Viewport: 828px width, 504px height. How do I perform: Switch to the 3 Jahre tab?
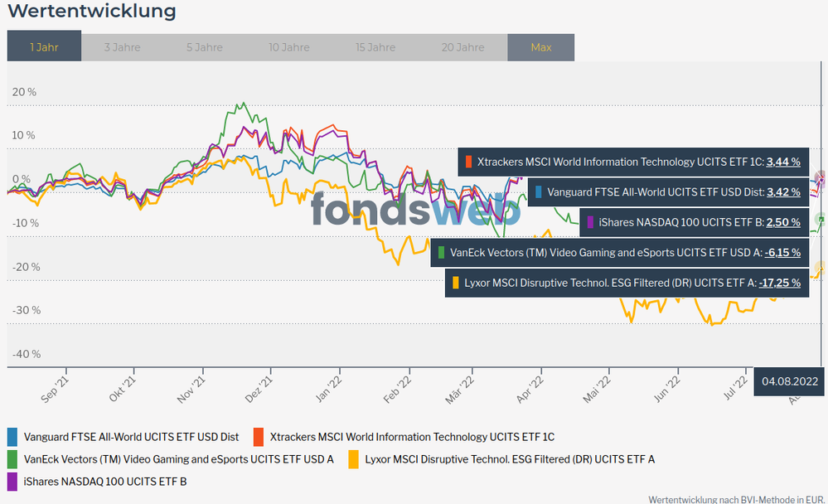122,47
